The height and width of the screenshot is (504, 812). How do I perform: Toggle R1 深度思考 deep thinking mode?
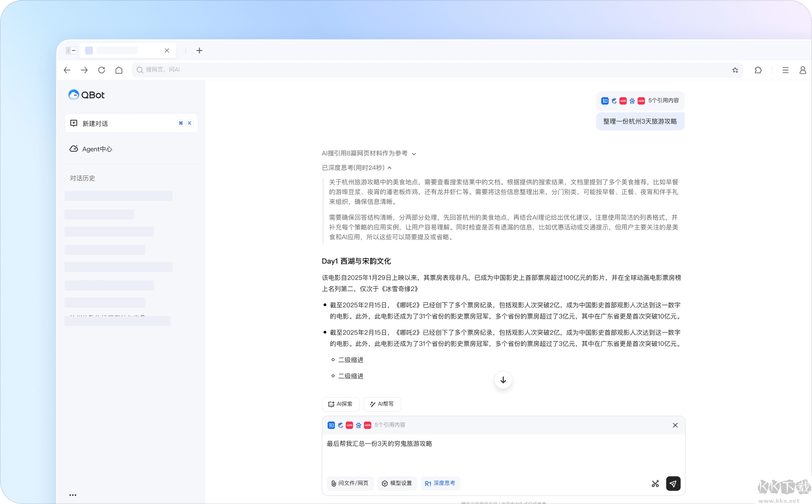(x=440, y=483)
